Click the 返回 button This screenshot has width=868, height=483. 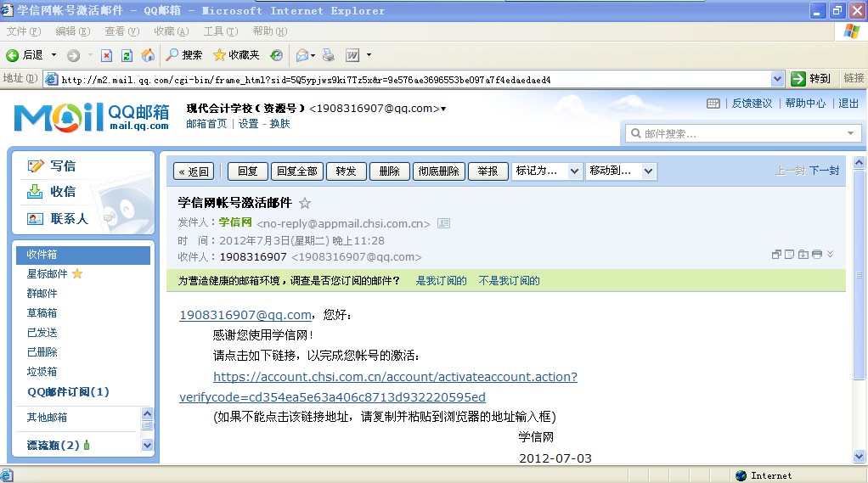194,171
